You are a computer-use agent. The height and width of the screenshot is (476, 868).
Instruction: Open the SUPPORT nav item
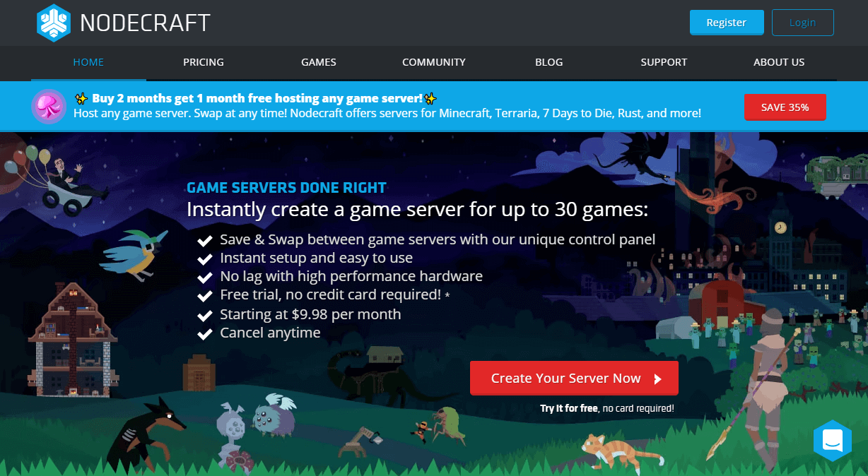(664, 62)
